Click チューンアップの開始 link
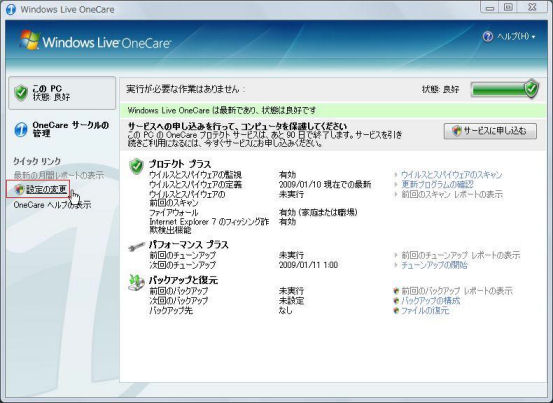553x403 pixels. click(434, 265)
